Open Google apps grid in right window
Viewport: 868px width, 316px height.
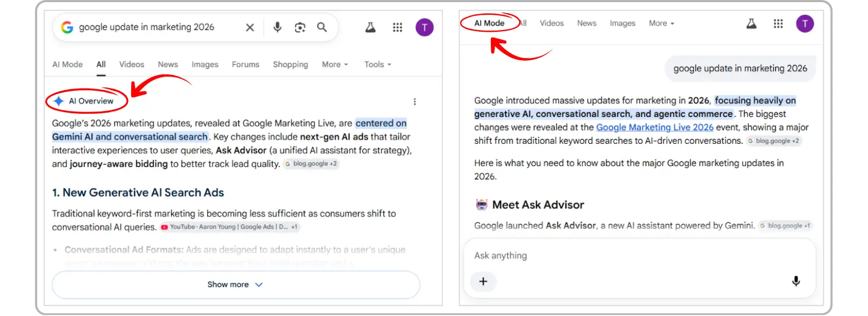778,24
